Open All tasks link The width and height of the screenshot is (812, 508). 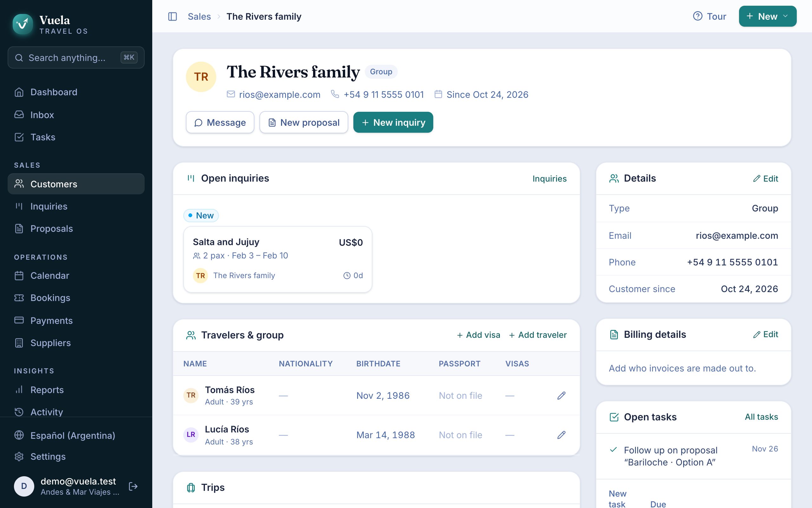click(x=761, y=417)
